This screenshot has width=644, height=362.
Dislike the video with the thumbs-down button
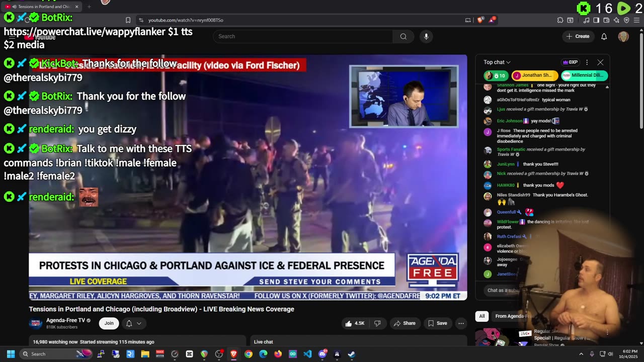click(377, 323)
